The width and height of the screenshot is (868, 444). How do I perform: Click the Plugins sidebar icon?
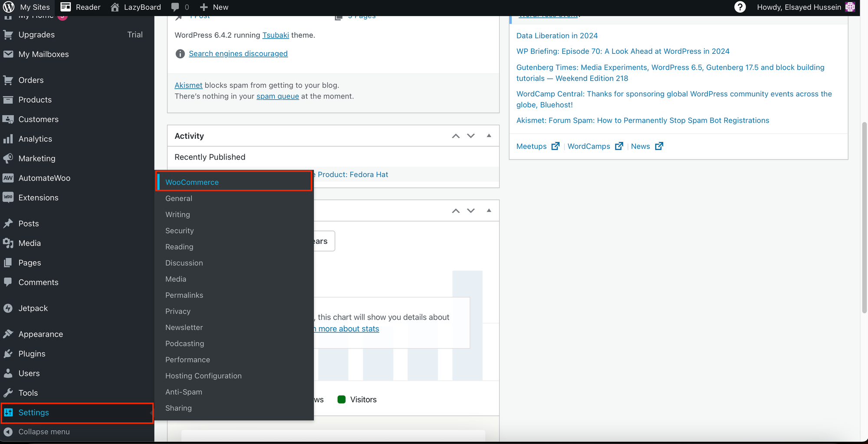[8, 354]
